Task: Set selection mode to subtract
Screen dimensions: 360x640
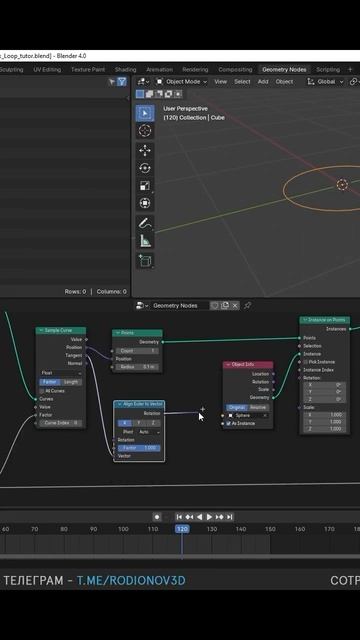Action: 159,94
